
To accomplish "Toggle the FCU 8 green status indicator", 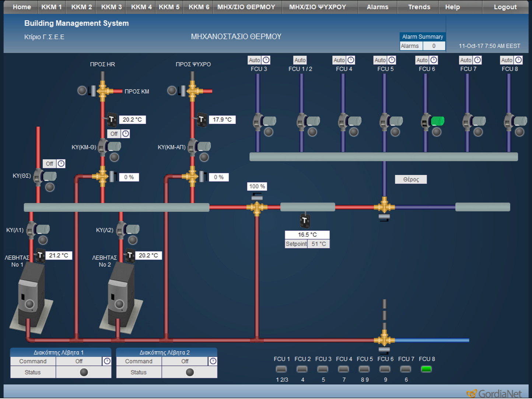I will pyautogui.click(x=426, y=369).
